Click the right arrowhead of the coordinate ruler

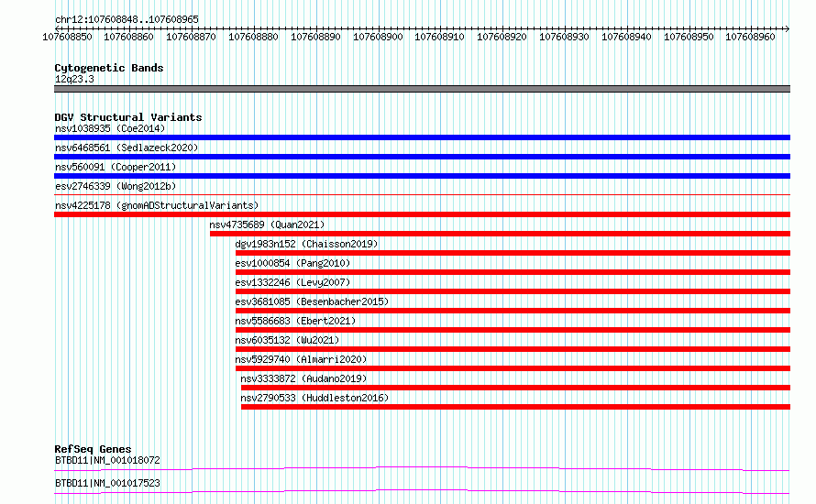[788, 28]
